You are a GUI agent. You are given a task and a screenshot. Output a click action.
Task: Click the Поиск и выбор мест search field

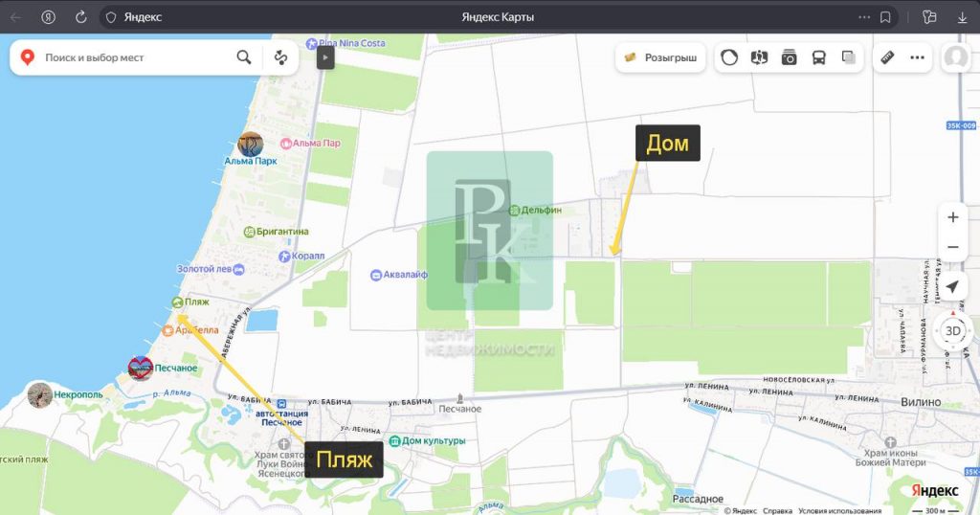[x=134, y=57]
